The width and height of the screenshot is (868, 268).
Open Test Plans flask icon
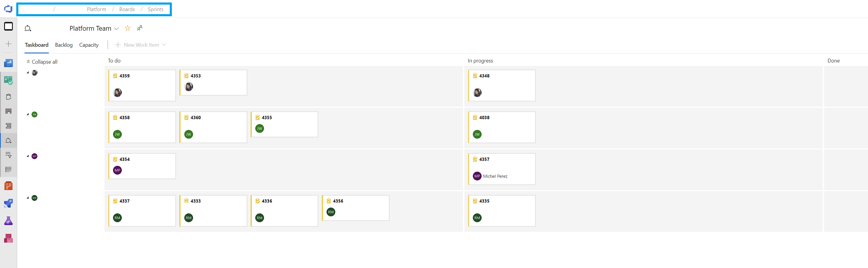(8, 221)
